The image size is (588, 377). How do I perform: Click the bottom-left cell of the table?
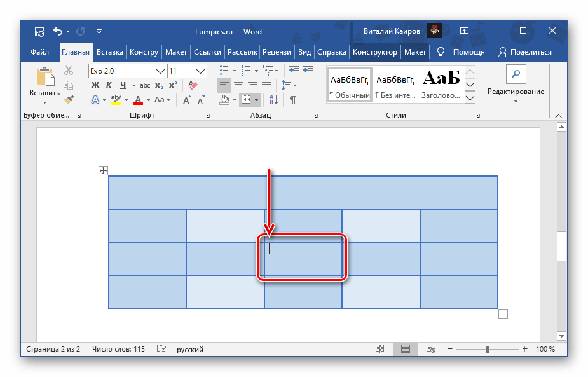pos(147,292)
